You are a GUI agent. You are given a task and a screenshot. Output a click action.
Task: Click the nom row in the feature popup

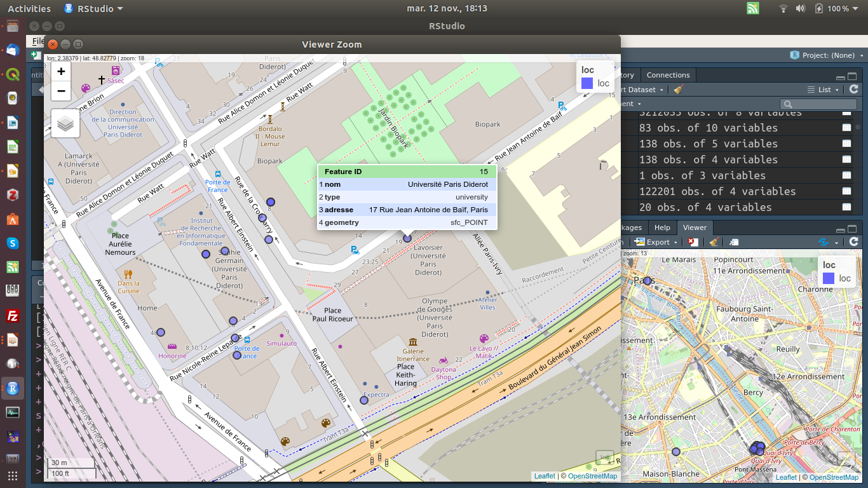click(x=407, y=184)
